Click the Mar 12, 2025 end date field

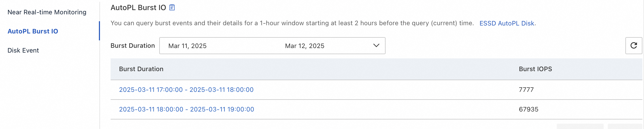pyautogui.click(x=304, y=46)
